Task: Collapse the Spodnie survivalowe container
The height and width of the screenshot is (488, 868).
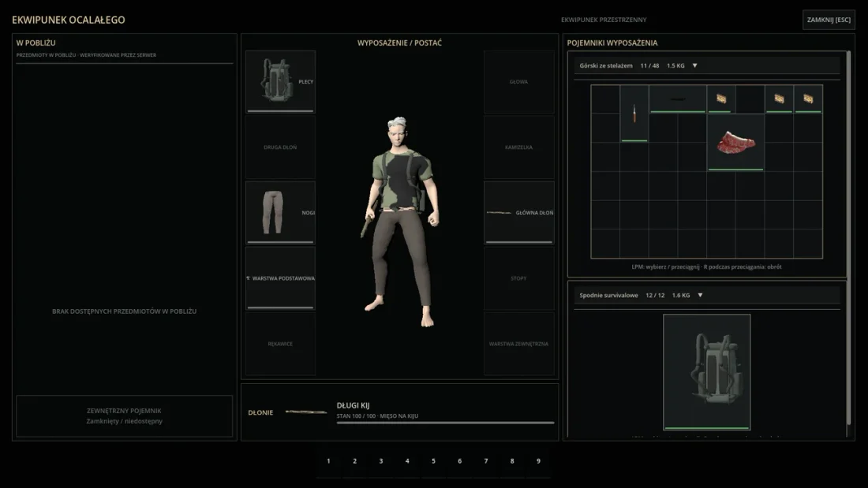Action: 700,296
